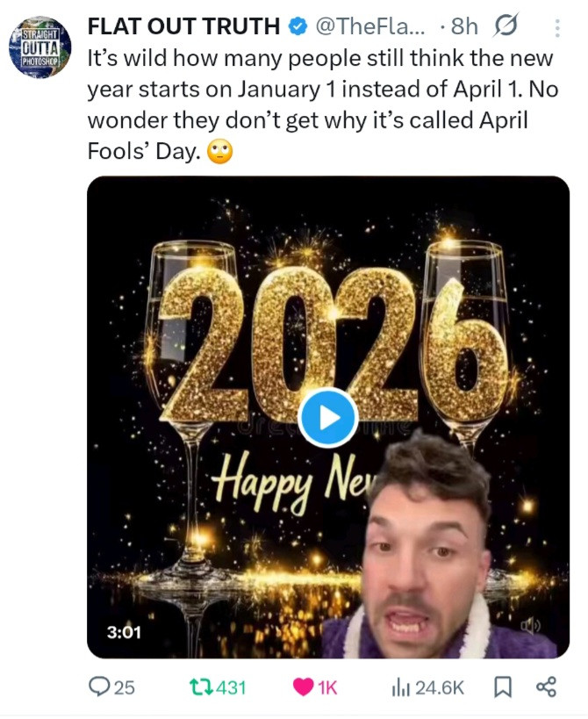Click the 24.6K view count number
588x719 pixels.
440,687
